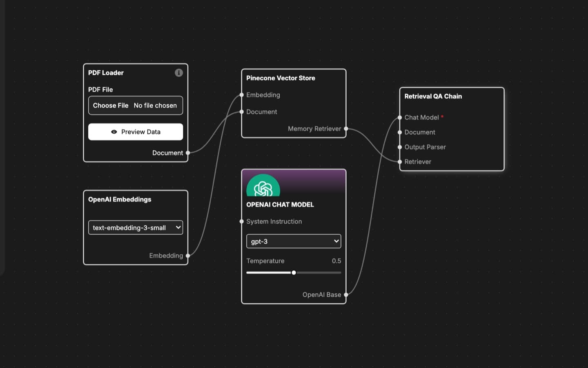Click the Preview Data button
Viewport: 588px width, 368px height.
[x=136, y=132]
